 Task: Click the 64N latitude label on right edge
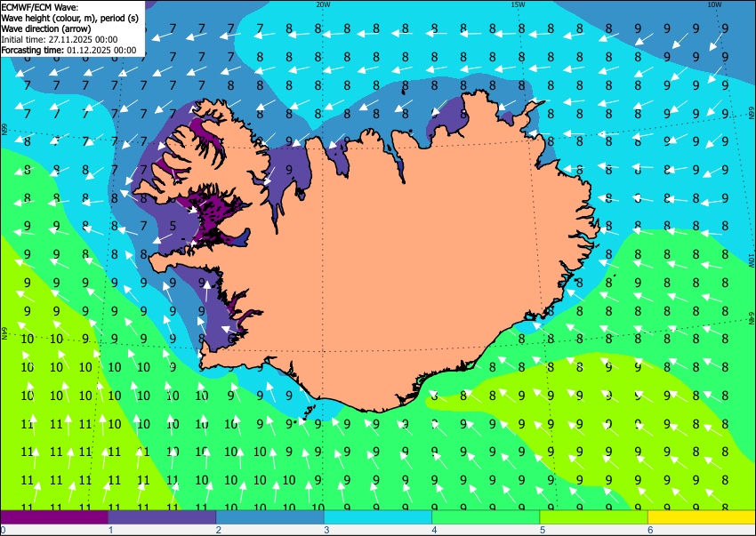752,318
